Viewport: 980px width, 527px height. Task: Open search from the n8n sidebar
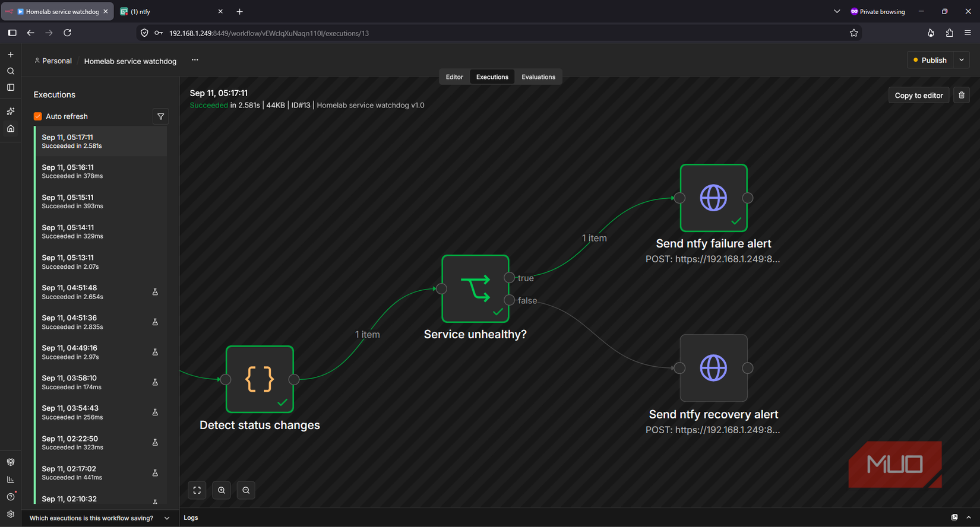[x=11, y=71]
